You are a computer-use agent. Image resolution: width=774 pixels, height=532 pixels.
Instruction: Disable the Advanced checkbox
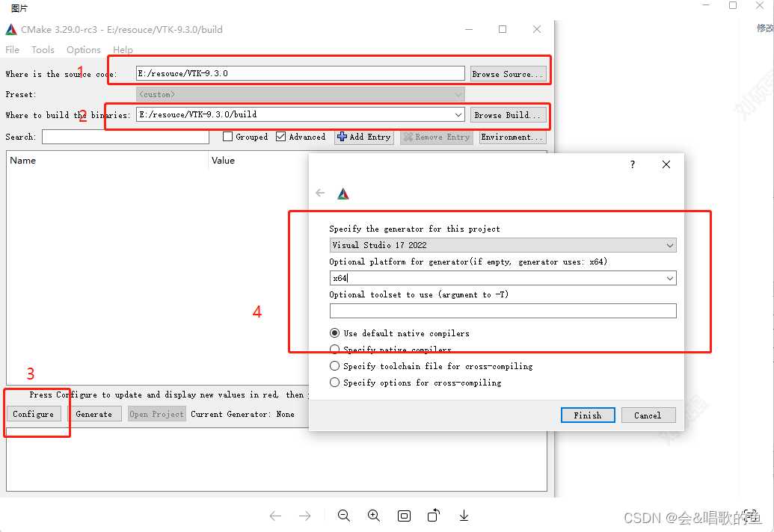point(280,137)
